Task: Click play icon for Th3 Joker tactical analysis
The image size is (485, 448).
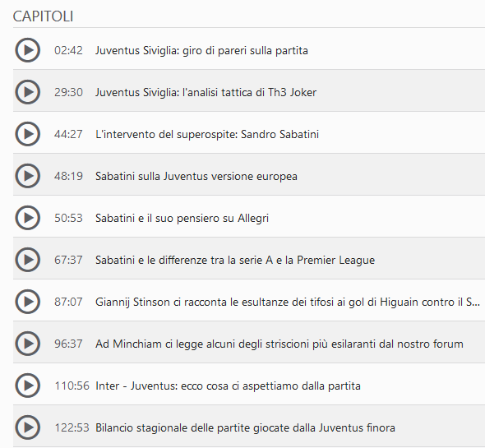Action: click(x=27, y=92)
